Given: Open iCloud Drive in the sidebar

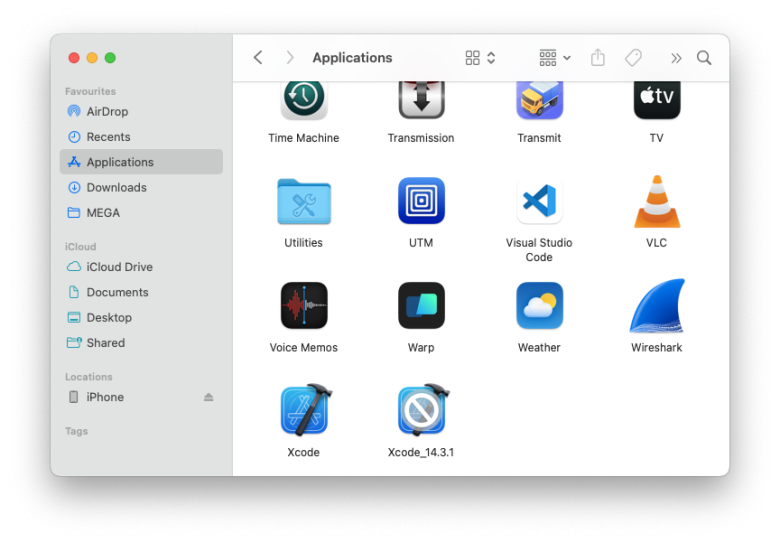Looking at the screenshot, I should [141, 267].
